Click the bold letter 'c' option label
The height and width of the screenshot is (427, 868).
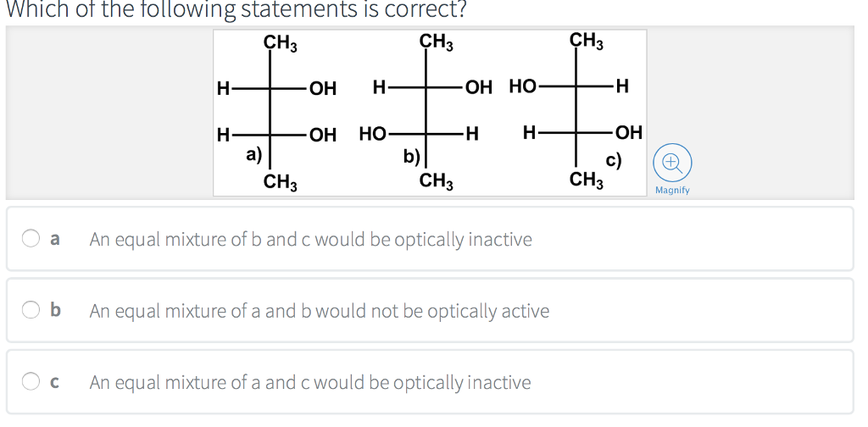click(55, 382)
